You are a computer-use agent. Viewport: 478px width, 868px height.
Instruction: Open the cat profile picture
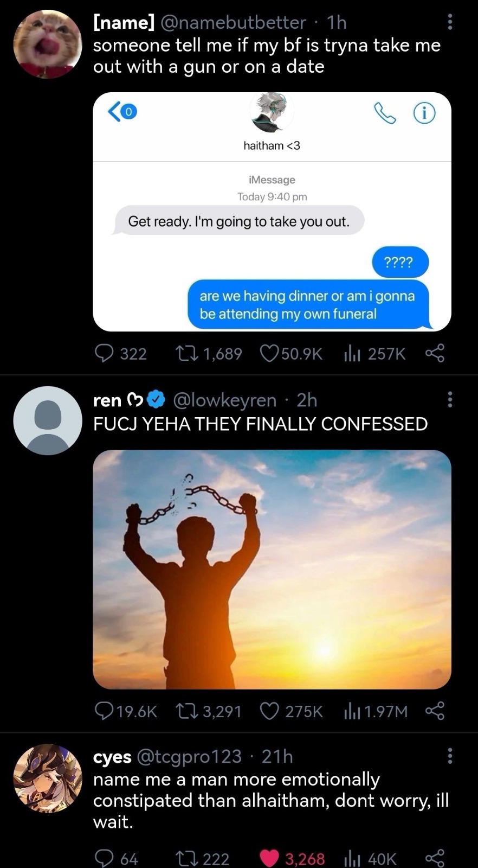click(48, 44)
